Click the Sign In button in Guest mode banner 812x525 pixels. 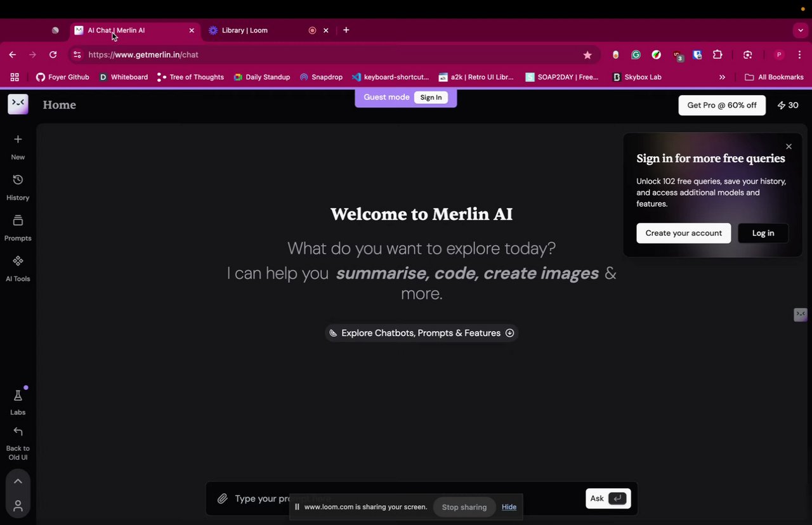click(431, 97)
